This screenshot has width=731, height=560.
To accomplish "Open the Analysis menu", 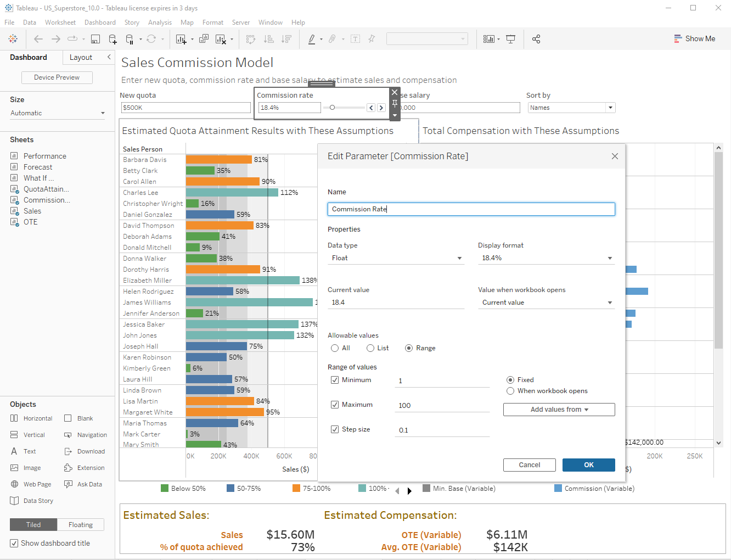I will coord(160,23).
